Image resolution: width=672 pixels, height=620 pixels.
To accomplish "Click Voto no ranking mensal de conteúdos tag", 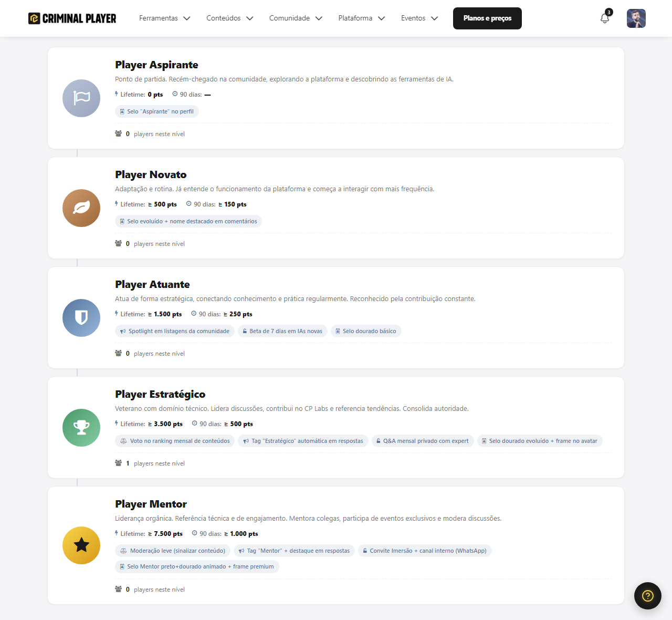I will (x=175, y=441).
